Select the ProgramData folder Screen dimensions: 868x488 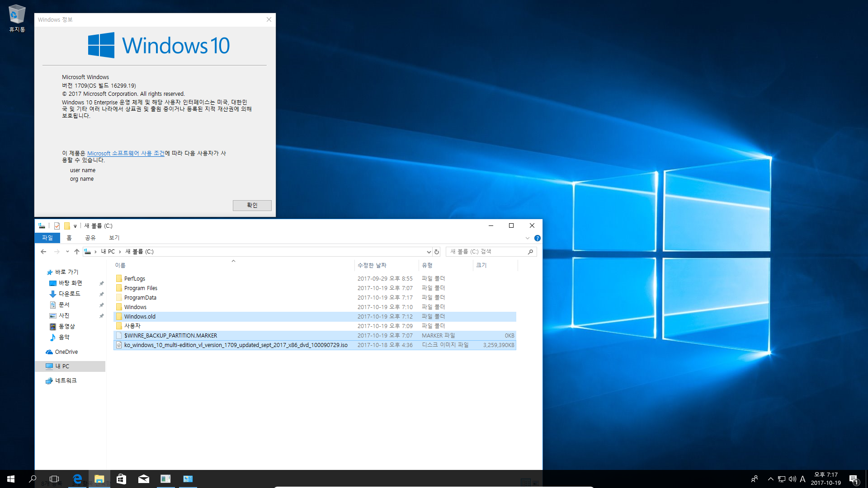click(315, 297)
